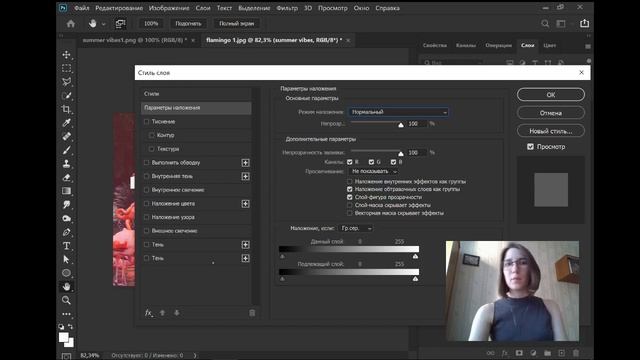Select the Hand tool in the toolbox
This screenshot has width=640, height=360.
click(67, 287)
